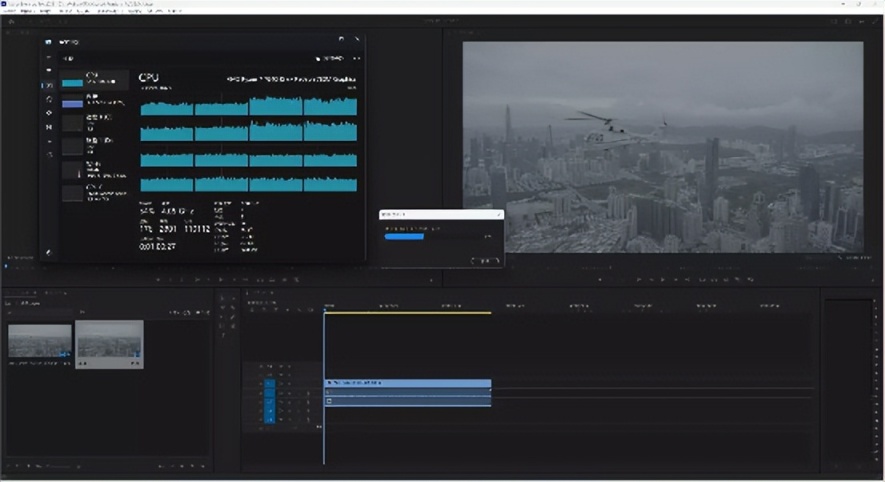Screen dimensions: 885x482
Task: Select network entry in performance list
Action: (x=94, y=169)
